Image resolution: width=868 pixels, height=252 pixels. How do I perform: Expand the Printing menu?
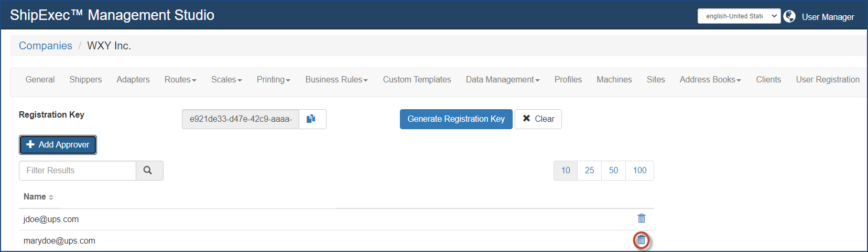(x=273, y=80)
